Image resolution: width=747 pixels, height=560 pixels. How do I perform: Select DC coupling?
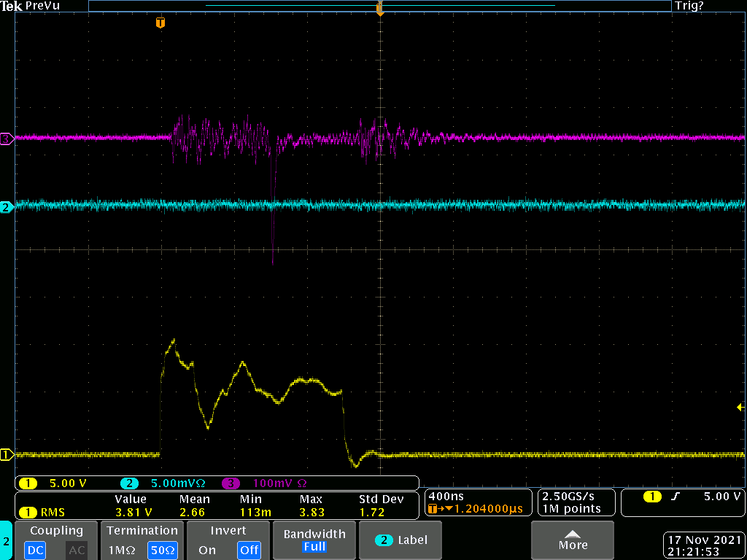click(35, 550)
